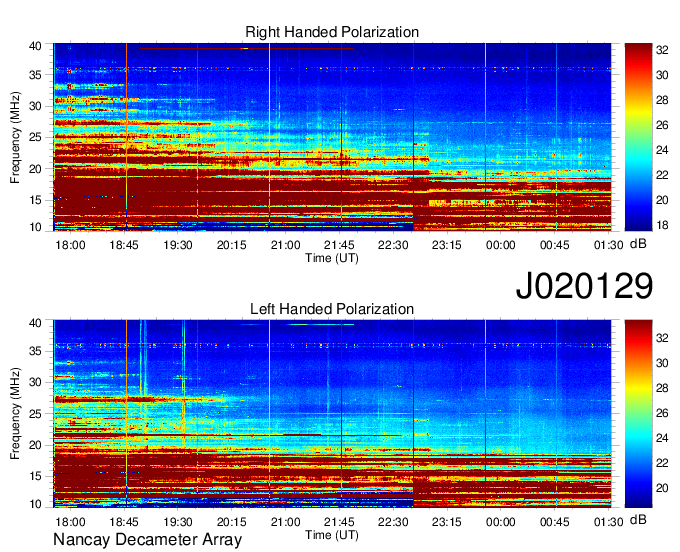Click "Time (UT)" label under Right Handed plot
The image size is (680, 552).
tap(332, 258)
